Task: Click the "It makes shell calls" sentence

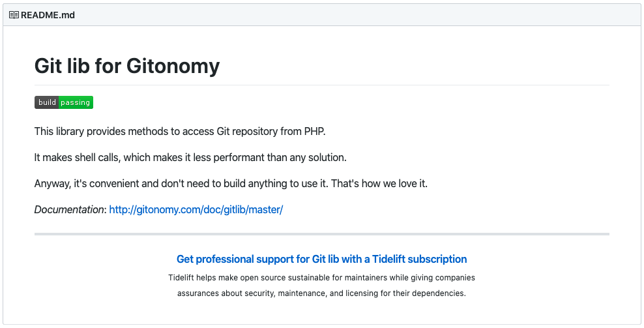Action: coord(190,157)
